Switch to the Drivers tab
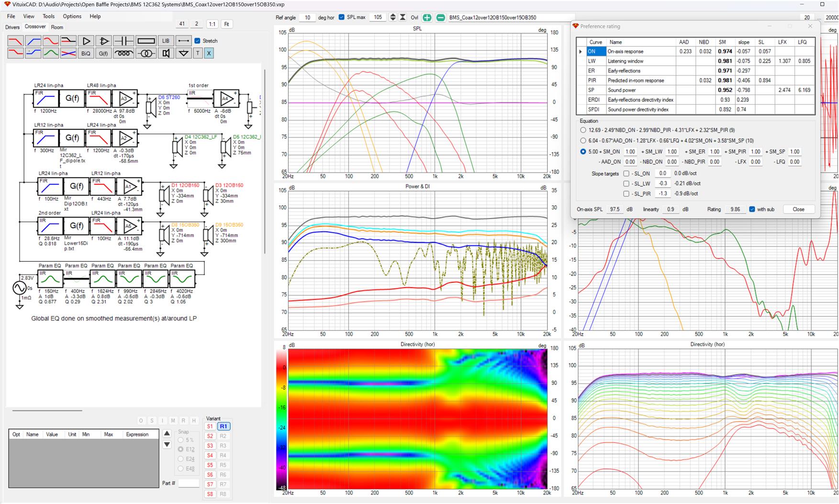This screenshot has height=504, width=839. pos(12,27)
